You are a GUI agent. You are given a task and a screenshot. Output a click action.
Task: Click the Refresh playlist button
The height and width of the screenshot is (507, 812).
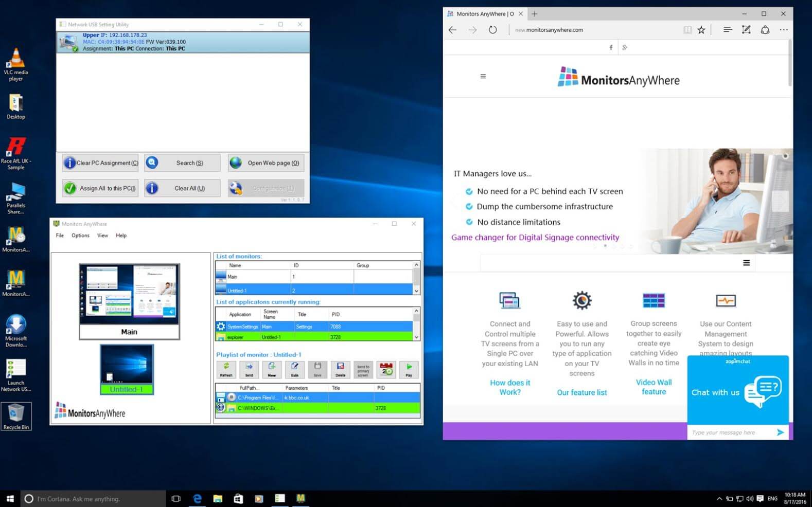click(226, 369)
